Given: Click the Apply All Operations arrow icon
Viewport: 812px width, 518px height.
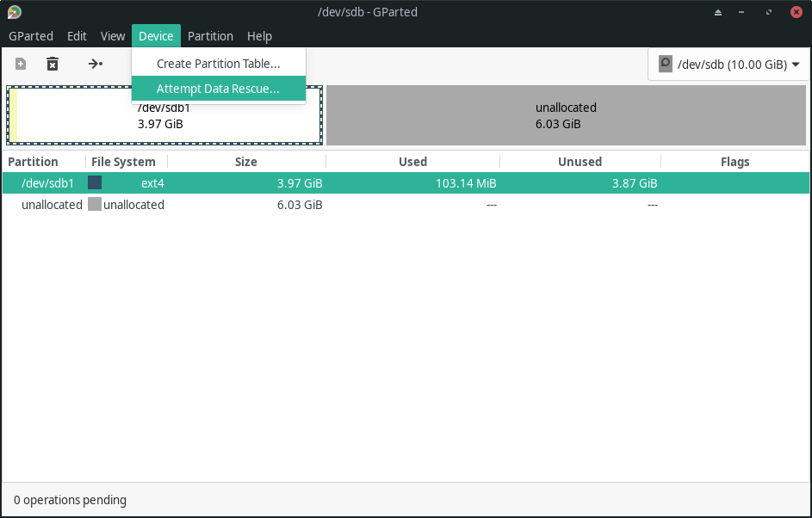Looking at the screenshot, I should (x=96, y=64).
